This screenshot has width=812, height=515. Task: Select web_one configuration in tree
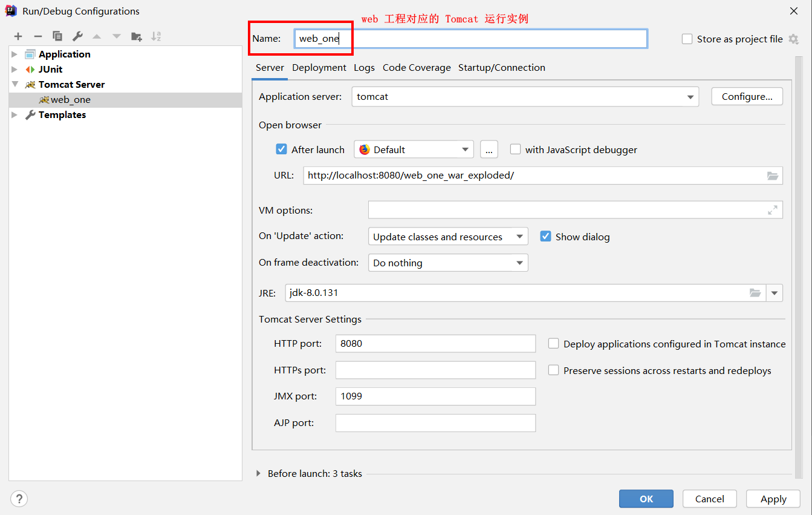click(x=125, y=100)
